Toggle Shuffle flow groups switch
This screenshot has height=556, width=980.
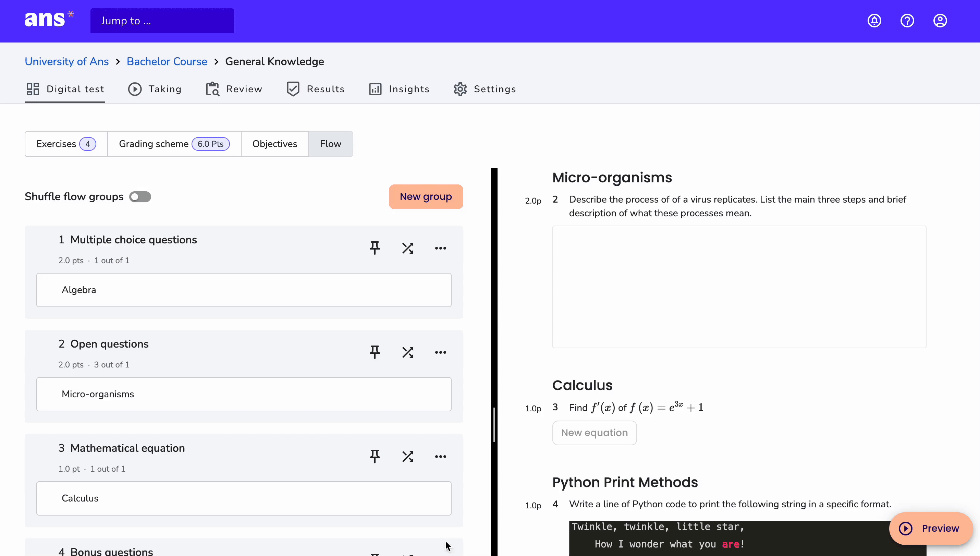click(140, 197)
